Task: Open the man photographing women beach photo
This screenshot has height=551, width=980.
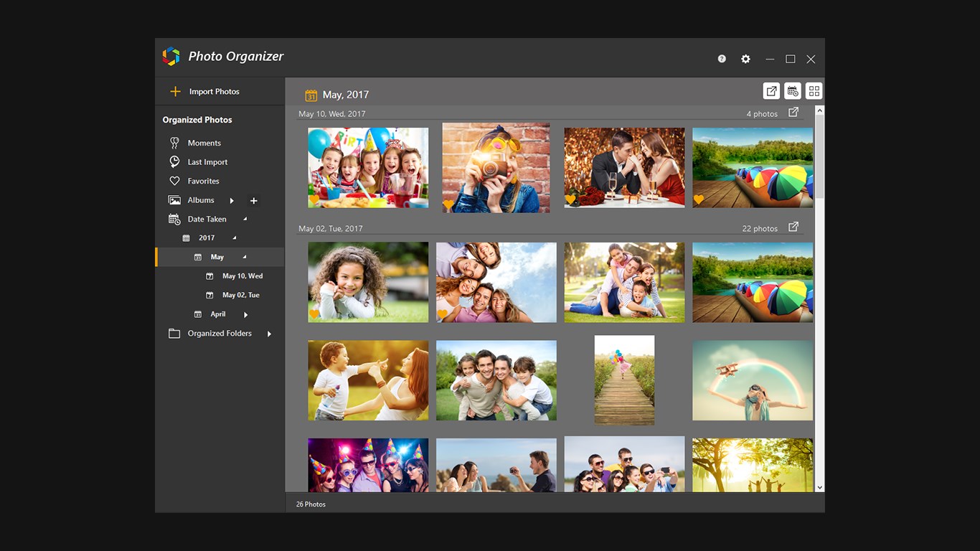Action: 496,465
